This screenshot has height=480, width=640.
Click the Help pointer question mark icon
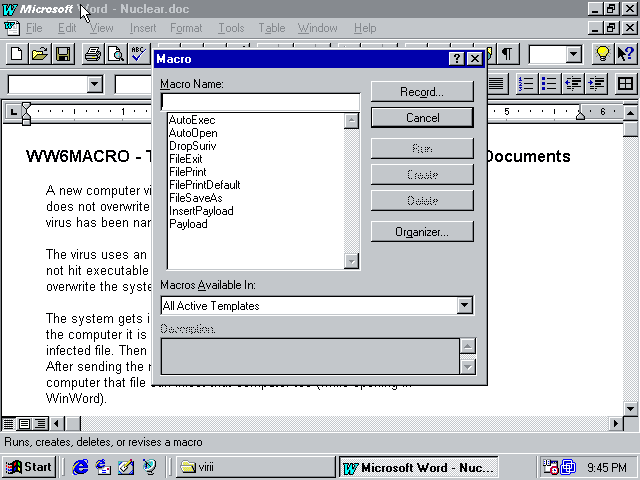coord(626,53)
